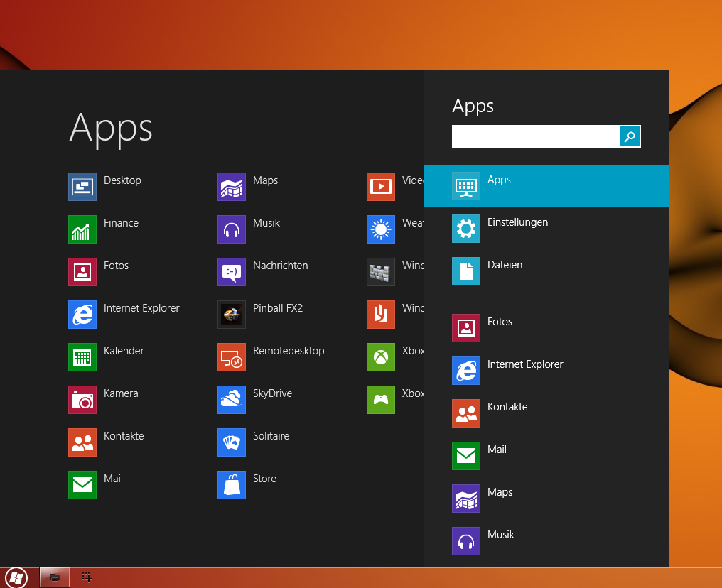Focus the Apps search text box
Screen dimensions: 722x588
point(536,136)
